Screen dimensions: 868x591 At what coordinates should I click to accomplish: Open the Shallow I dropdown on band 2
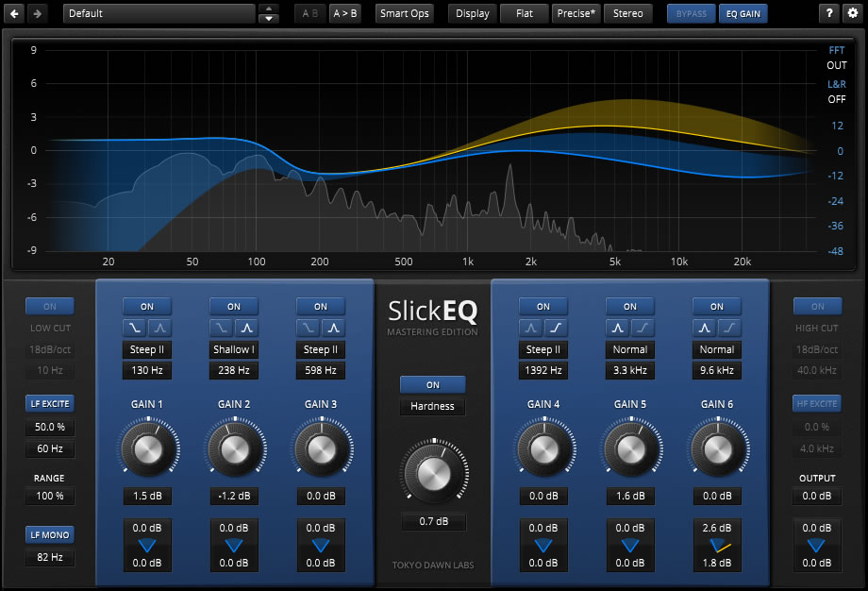pos(233,349)
